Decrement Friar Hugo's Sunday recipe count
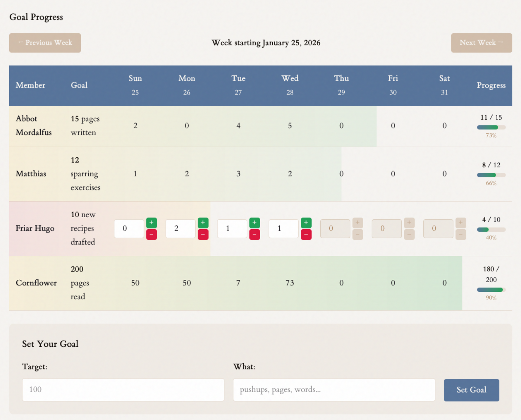521x420 pixels. pos(152,234)
